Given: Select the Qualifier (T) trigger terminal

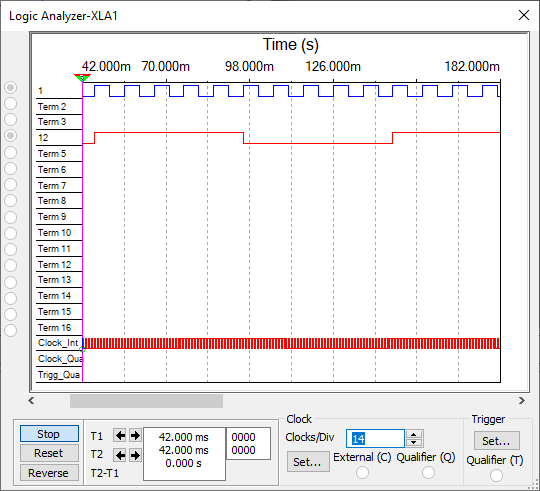Looking at the screenshot, I should [x=496, y=476].
